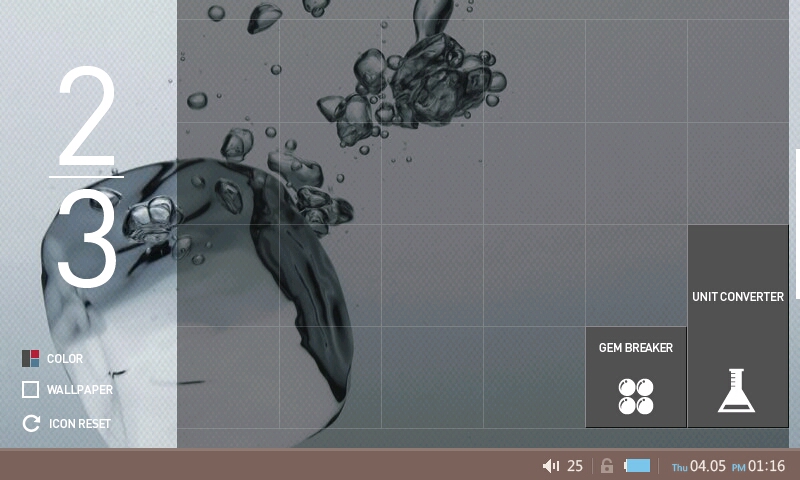Click the lock icon in status bar
The image size is (800, 480).
click(x=607, y=466)
